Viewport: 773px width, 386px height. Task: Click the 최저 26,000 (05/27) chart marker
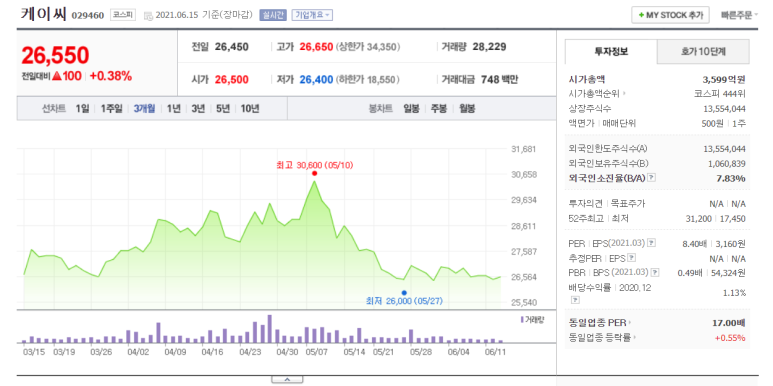point(404,292)
